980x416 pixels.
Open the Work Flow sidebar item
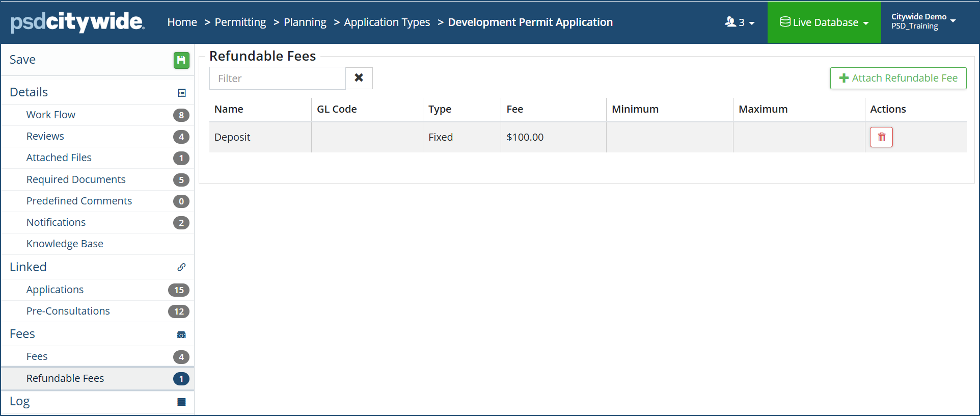coord(51,115)
